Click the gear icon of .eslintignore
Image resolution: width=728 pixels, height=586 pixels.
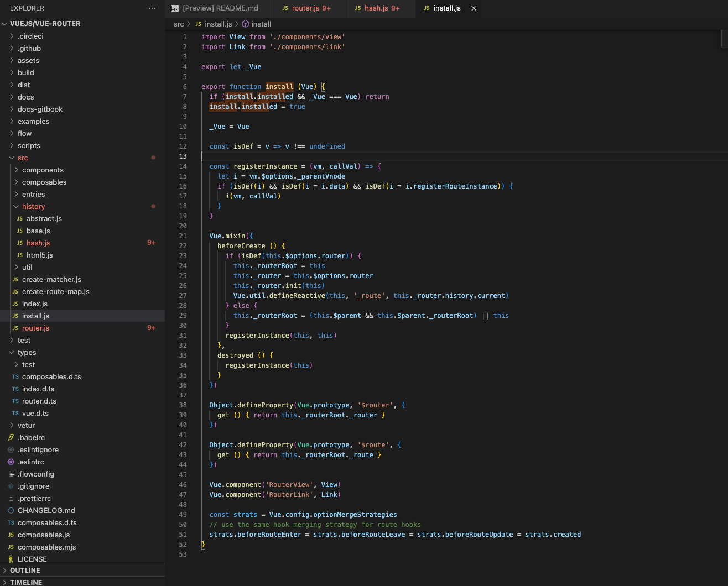coord(11,450)
